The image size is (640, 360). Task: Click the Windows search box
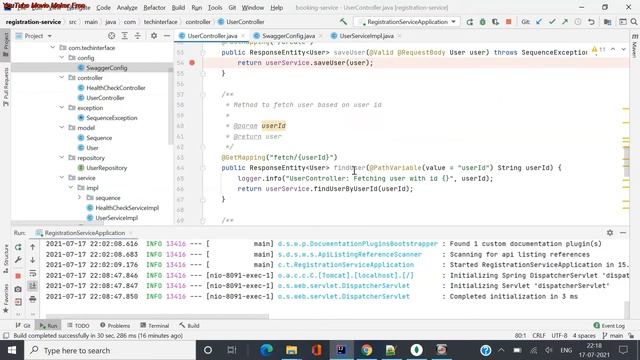[110, 350]
